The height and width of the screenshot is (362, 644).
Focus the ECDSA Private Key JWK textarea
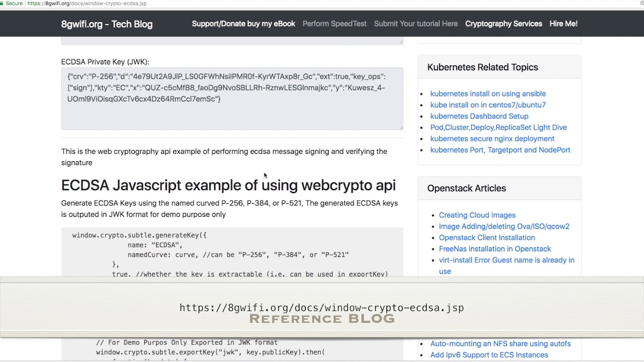[x=232, y=99]
